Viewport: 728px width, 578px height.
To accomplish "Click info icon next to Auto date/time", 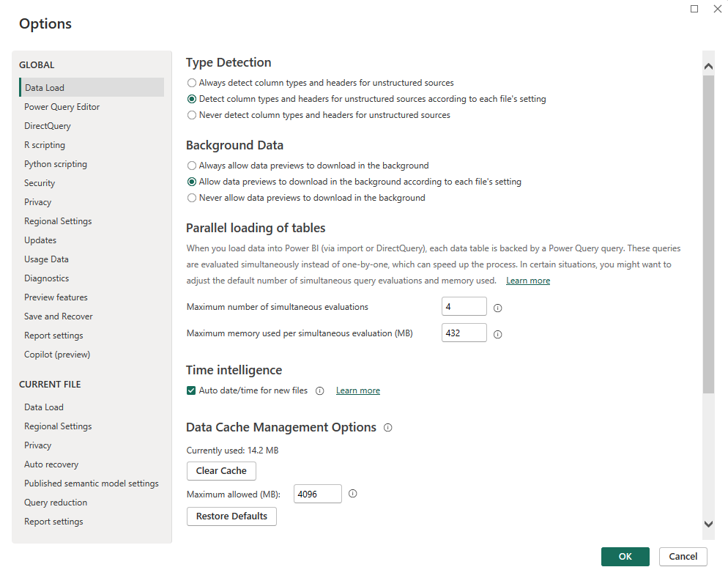I will [319, 390].
